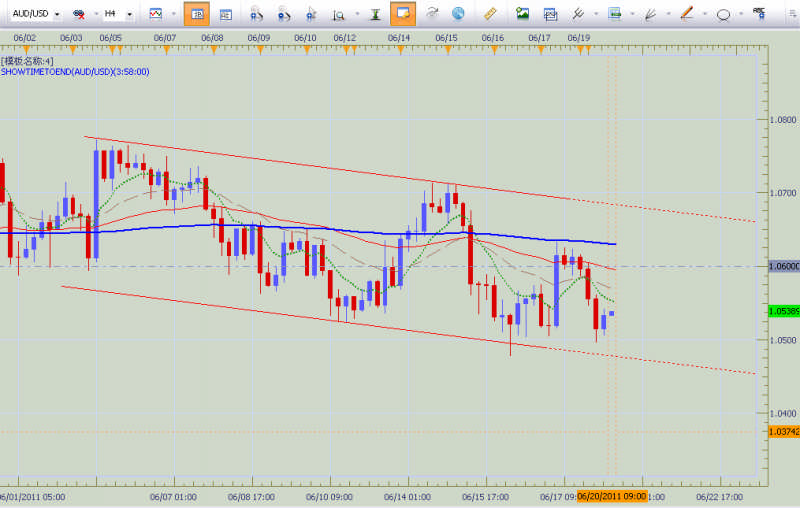
Task: Click the orange marker under 06/17
Action: pos(541,49)
